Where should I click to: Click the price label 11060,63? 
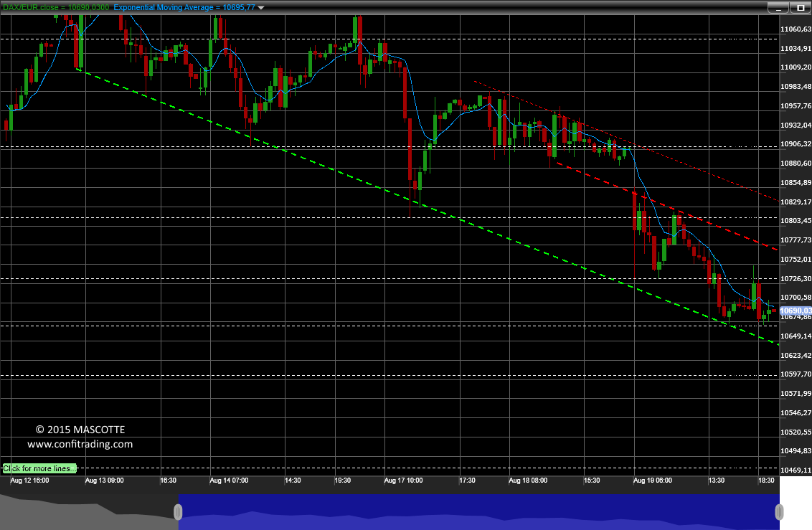pos(796,29)
